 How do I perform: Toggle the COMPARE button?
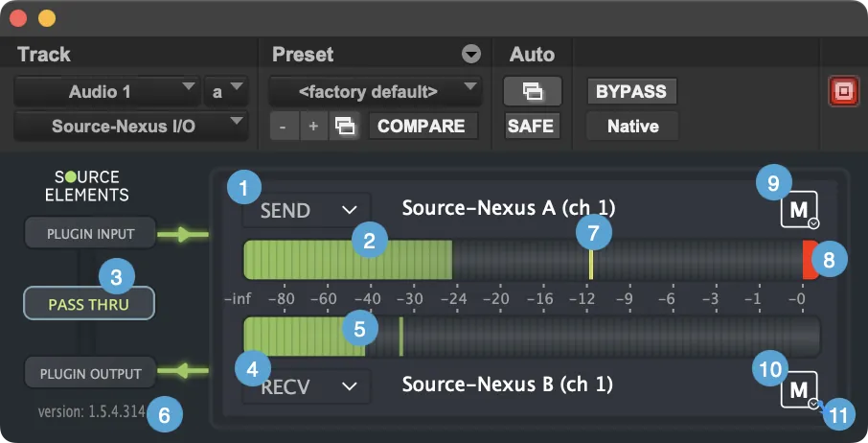tap(422, 127)
